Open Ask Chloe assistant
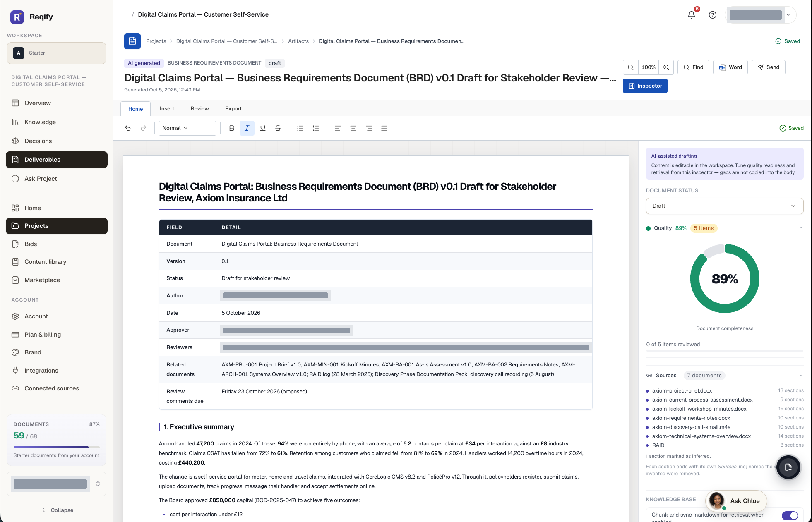The height and width of the screenshot is (522, 812). click(736, 501)
